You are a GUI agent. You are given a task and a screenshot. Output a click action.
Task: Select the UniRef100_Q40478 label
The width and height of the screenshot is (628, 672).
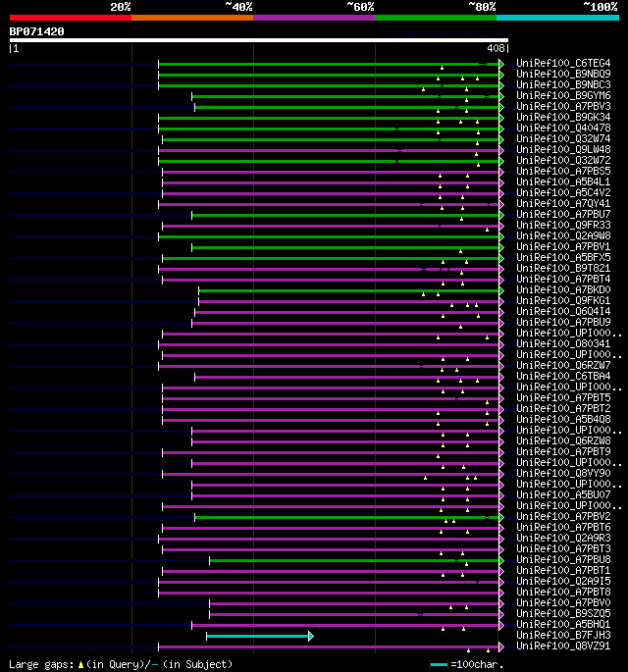[x=563, y=128]
